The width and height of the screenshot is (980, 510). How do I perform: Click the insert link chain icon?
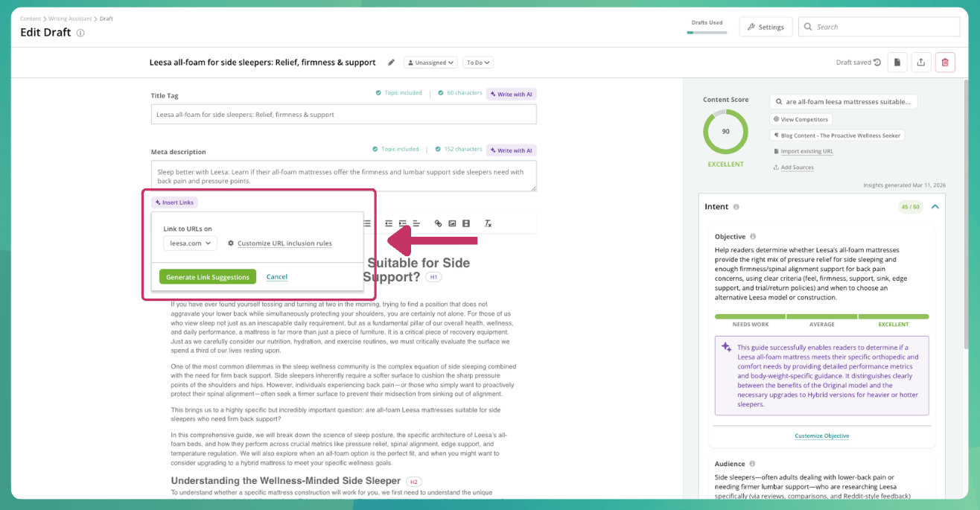[438, 223]
